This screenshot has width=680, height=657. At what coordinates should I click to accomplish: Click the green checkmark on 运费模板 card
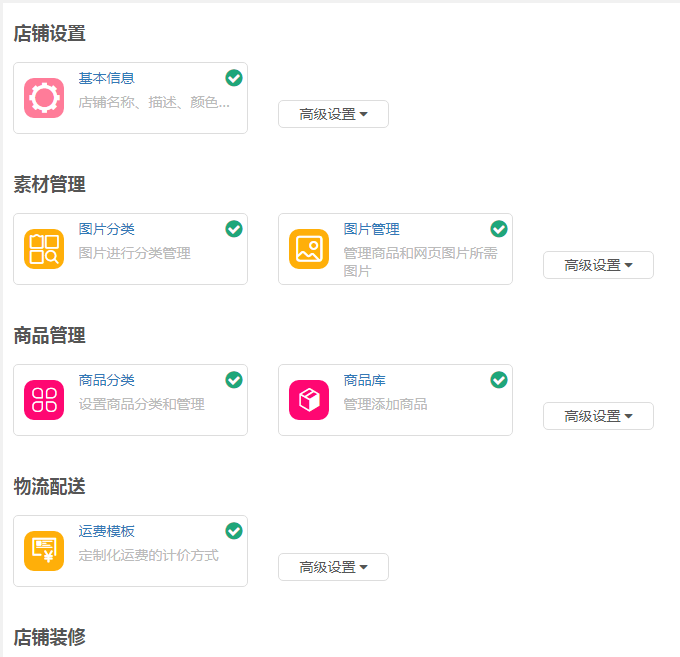click(234, 531)
